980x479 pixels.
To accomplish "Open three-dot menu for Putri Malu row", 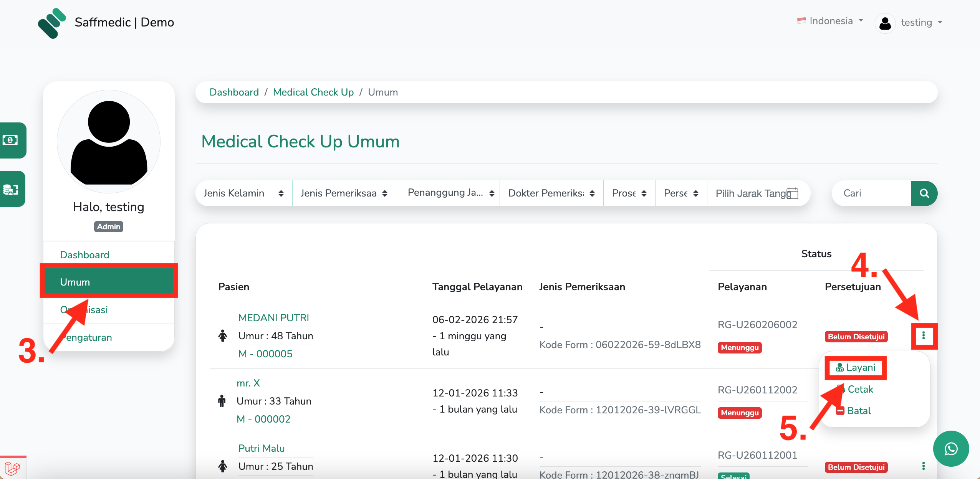I will point(923,466).
